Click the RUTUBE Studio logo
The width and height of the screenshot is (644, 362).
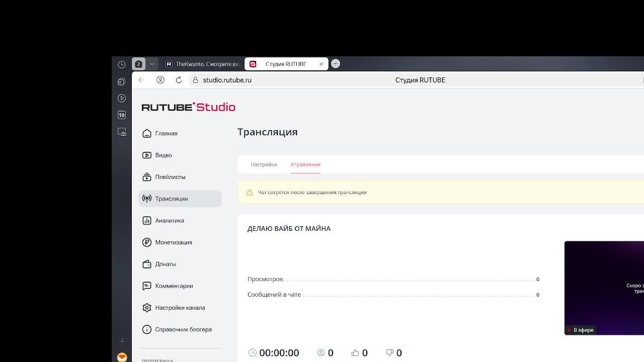click(188, 107)
